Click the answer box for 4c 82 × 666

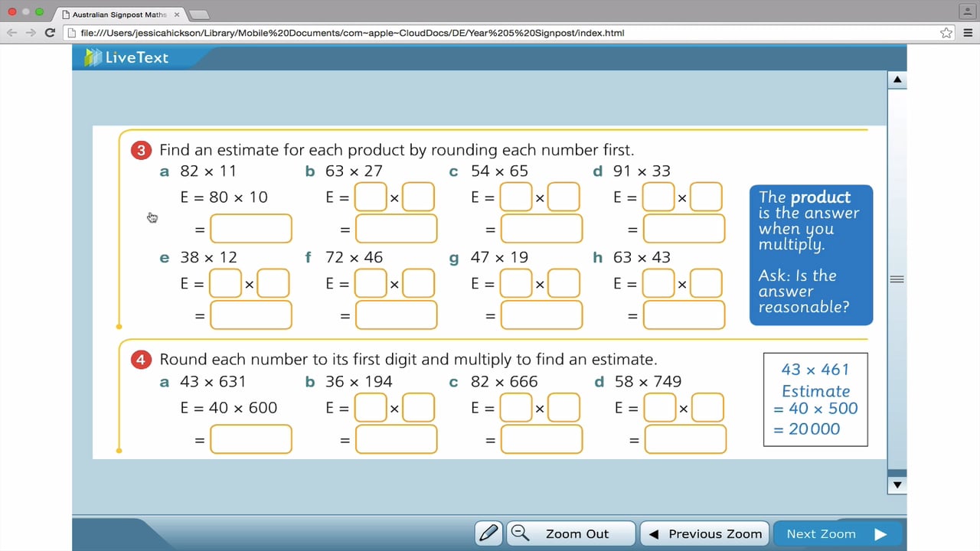541,439
